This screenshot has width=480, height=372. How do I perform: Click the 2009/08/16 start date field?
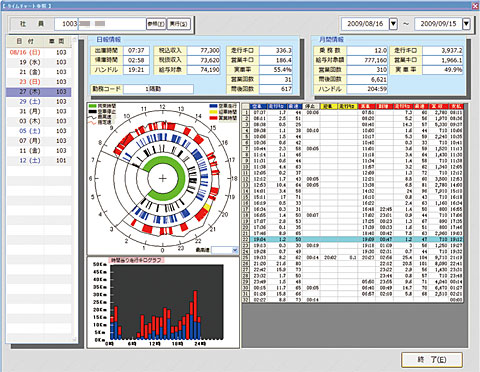(x=365, y=24)
